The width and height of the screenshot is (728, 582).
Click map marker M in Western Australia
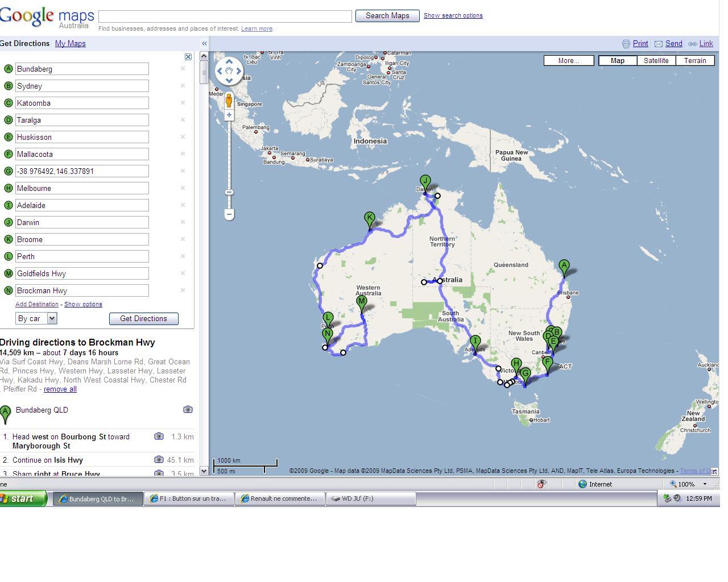(362, 304)
